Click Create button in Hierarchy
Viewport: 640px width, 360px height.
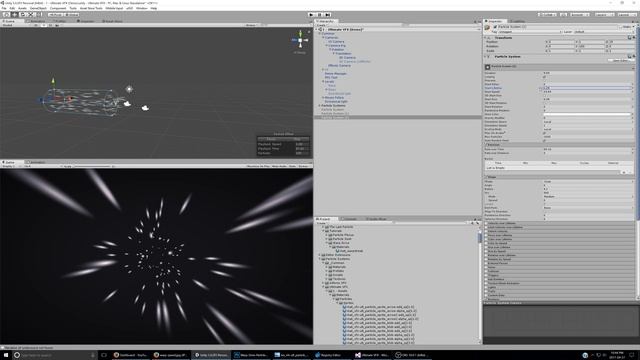(322, 25)
